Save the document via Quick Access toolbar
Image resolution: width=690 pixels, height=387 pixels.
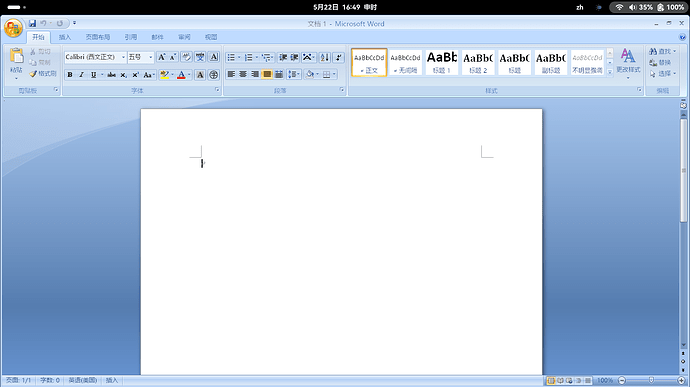(x=32, y=23)
